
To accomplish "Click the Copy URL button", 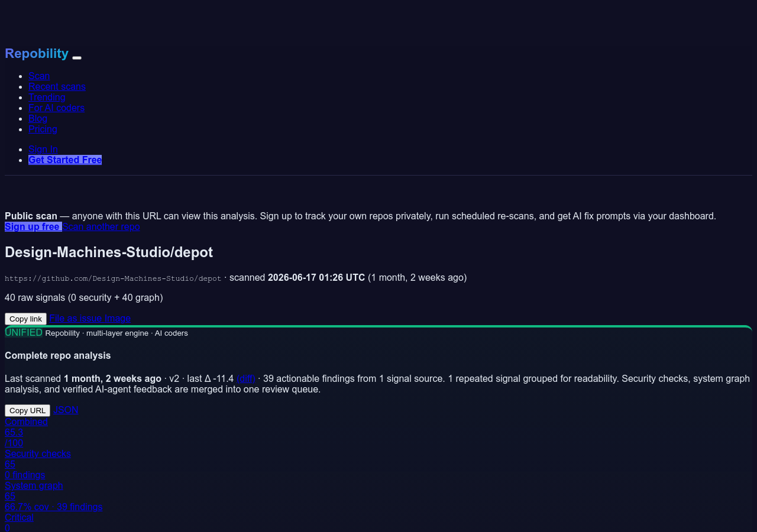I will pos(27,410).
